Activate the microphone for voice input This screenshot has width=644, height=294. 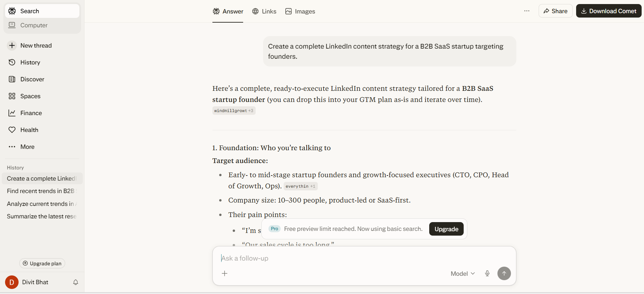click(487, 273)
